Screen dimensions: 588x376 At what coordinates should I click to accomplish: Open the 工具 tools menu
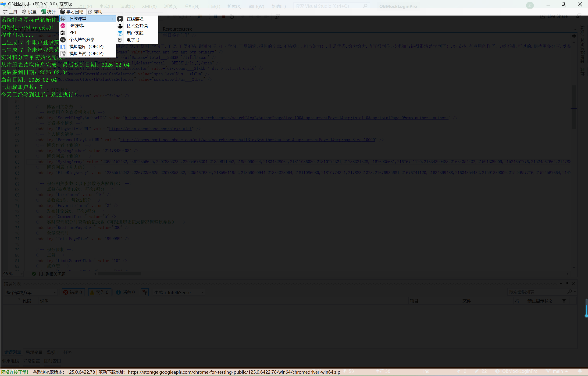pos(10,12)
